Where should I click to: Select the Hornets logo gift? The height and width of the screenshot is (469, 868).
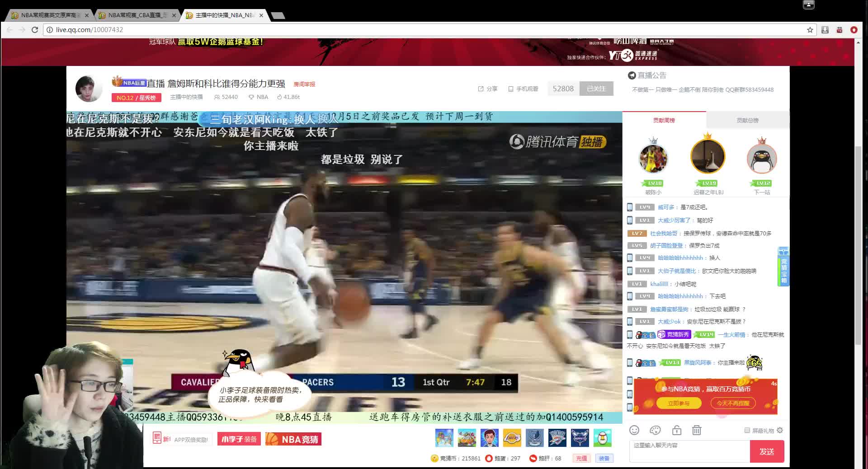tap(580, 438)
